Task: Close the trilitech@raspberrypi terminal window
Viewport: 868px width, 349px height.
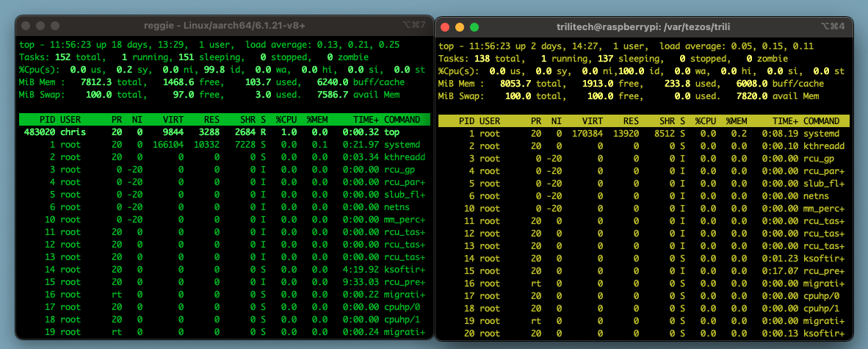Action: [x=445, y=27]
